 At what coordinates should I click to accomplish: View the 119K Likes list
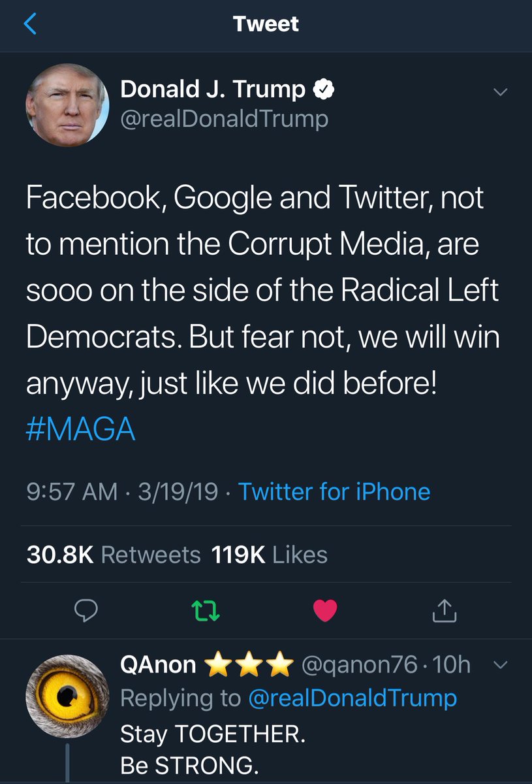coord(269,555)
